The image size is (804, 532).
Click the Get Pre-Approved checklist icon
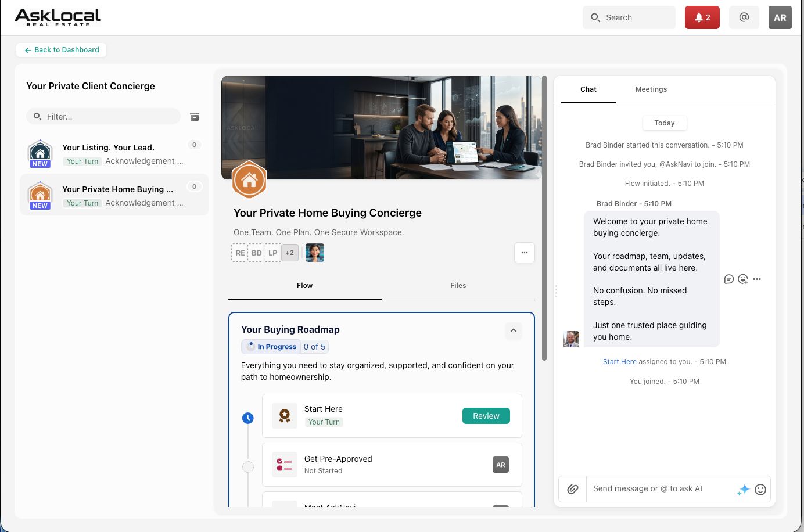point(285,465)
